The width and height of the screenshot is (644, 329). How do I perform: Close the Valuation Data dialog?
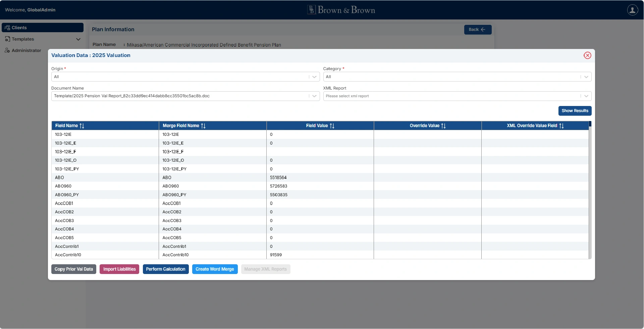coord(587,55)
